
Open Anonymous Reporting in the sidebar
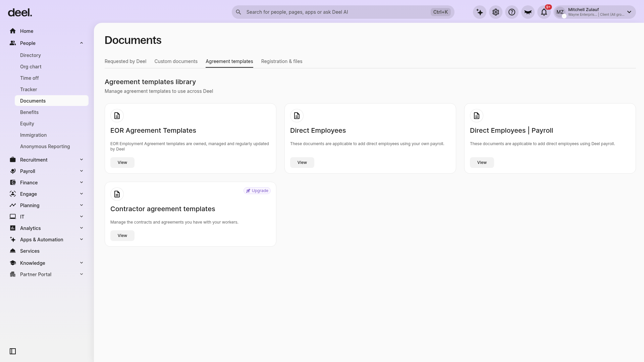(52, 146)
